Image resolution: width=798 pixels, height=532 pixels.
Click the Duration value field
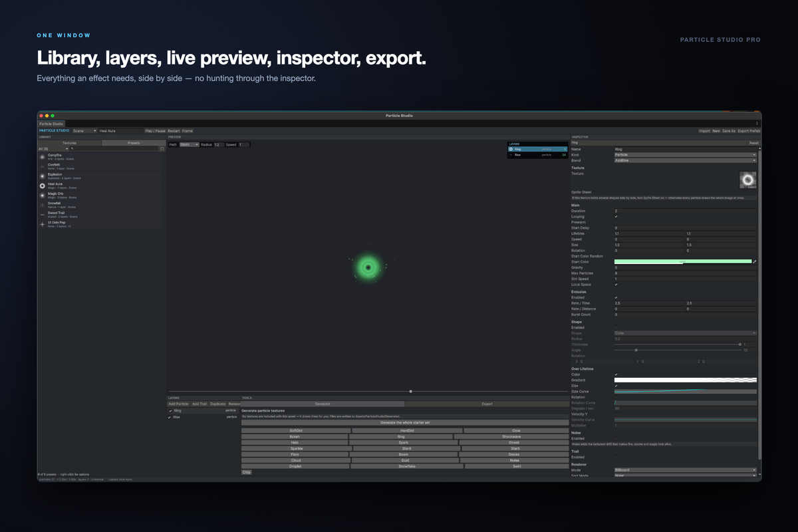coord(686,211)
